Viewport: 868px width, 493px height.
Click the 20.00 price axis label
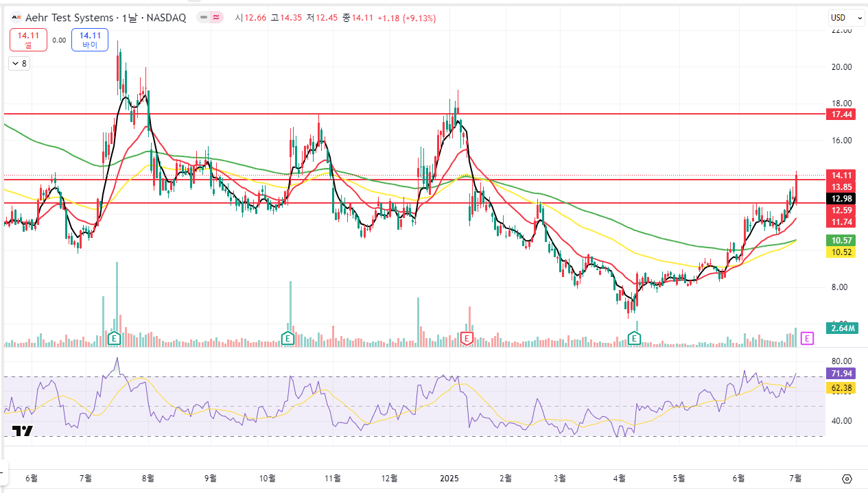click(841, 67)
